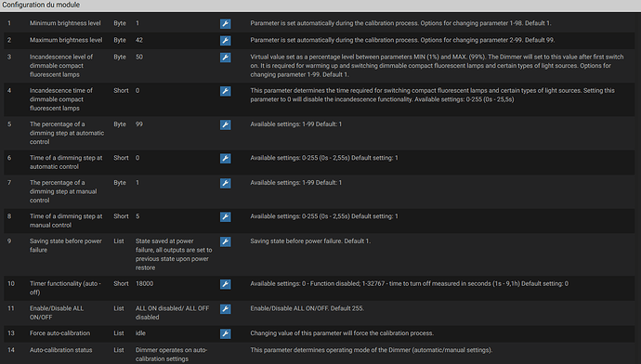This screenshot has width=641, height=364.
Task: Configure manual dimming step time wrench
Action: [x=225, y=216]
